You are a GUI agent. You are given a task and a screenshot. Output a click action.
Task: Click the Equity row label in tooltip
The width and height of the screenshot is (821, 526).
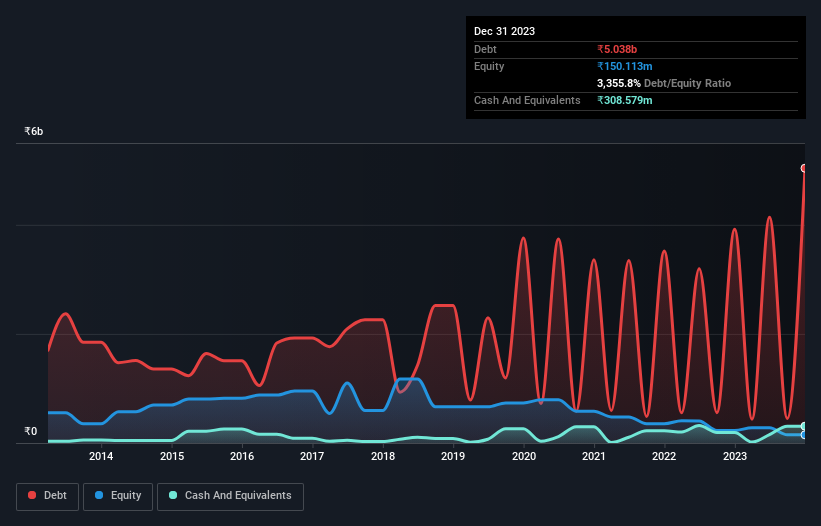pos(489,66)
